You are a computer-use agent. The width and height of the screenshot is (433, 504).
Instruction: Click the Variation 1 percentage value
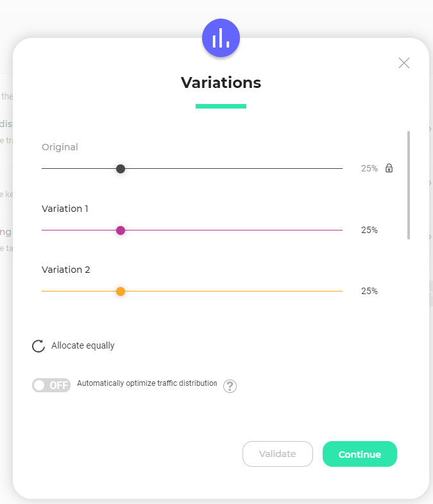point(369,230)
